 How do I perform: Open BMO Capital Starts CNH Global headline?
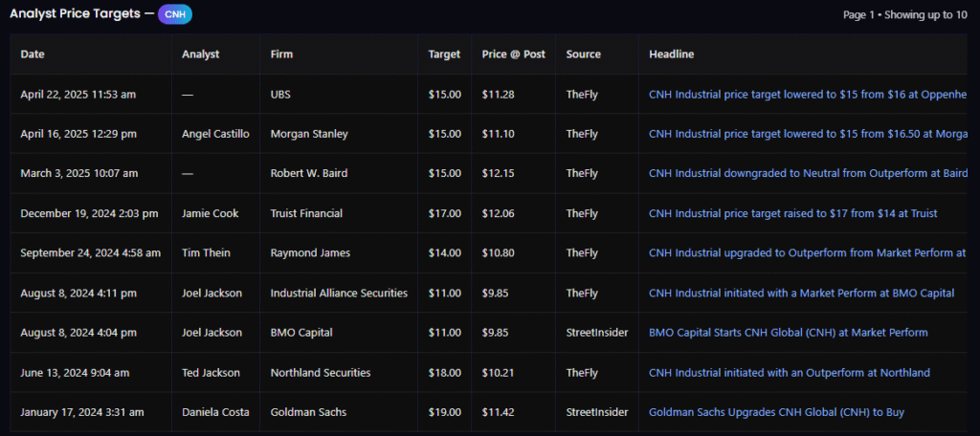(788, 333)
